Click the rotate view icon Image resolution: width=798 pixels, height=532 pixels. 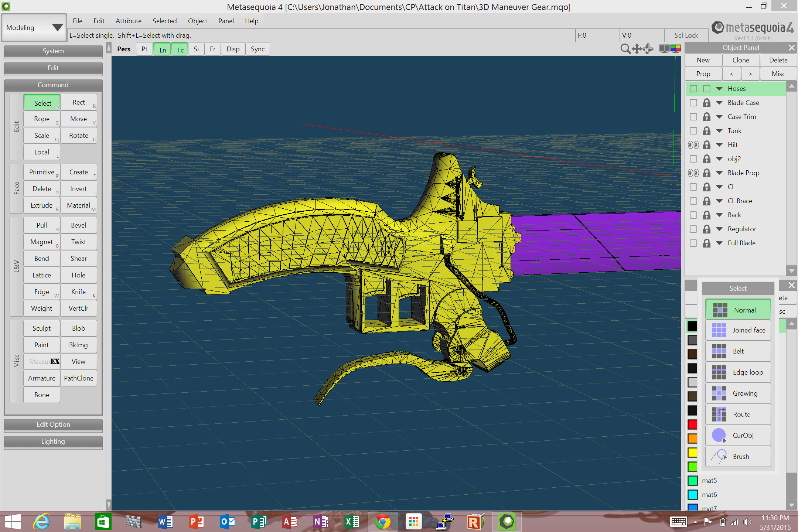coord(648,49)
